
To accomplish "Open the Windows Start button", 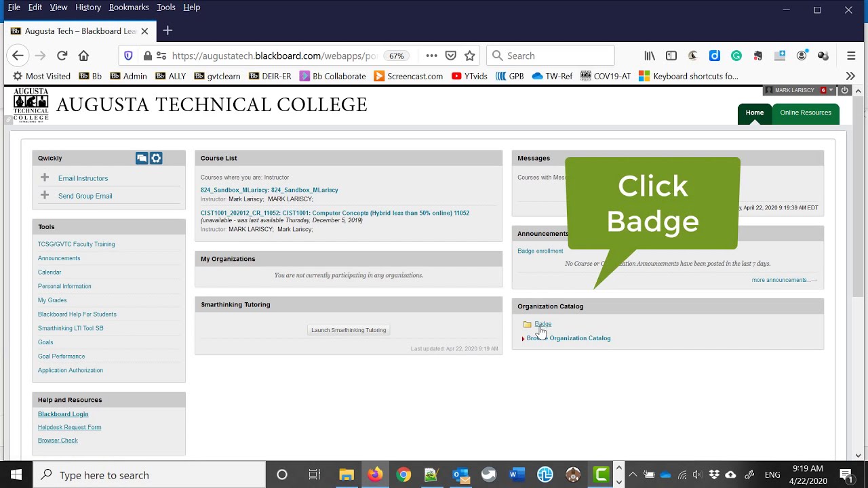I will (x=16, y=474).
